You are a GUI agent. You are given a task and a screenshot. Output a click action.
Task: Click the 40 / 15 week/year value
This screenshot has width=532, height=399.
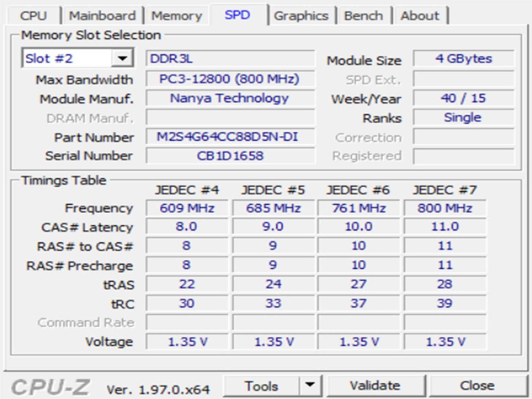click(x=464, y=98)
